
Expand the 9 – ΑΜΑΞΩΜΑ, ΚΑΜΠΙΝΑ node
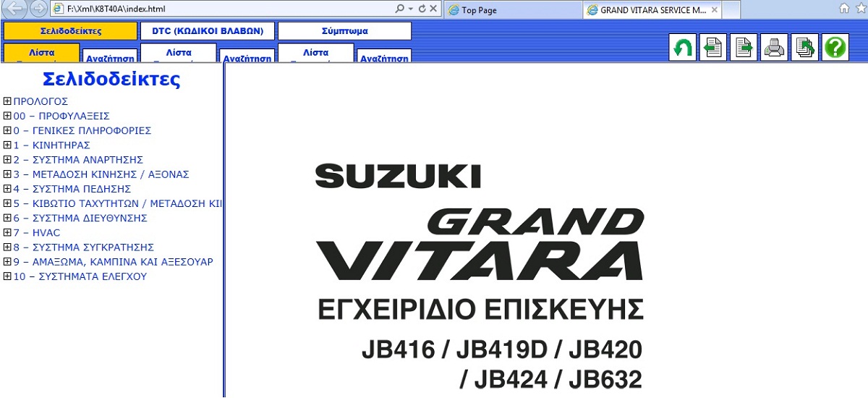[x=7, y=261]
